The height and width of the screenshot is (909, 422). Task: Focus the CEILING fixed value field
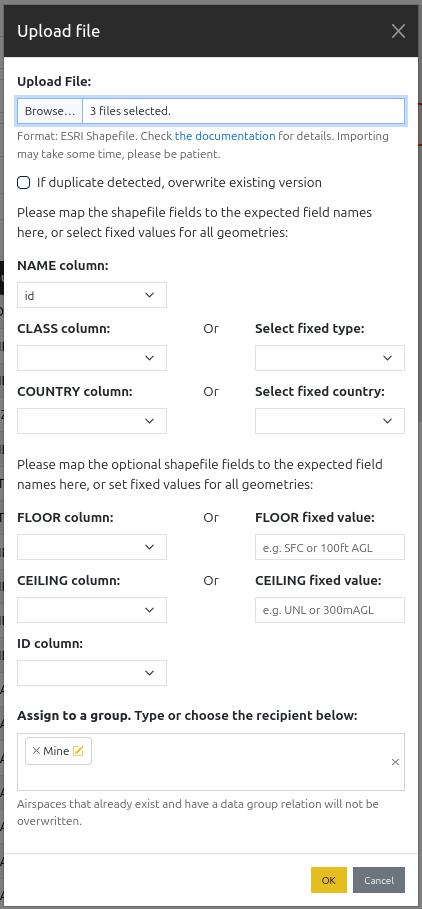pyautogui.click(x=330, y=610)
